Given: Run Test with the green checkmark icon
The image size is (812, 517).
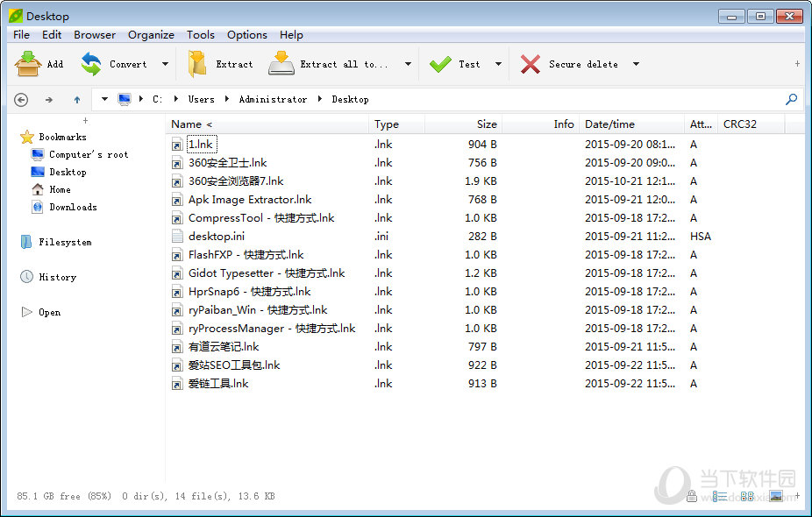Looking at the screenshot, I should tap(440, 64).
